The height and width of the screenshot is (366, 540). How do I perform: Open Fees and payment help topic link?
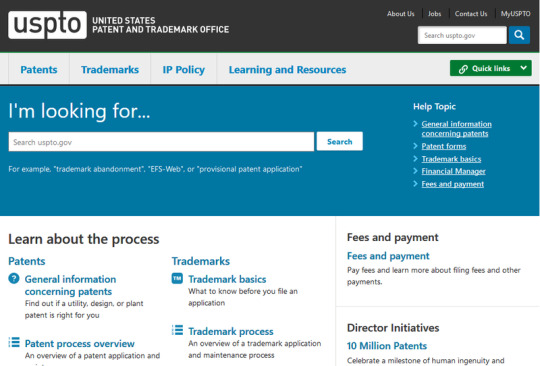point(453,184)
